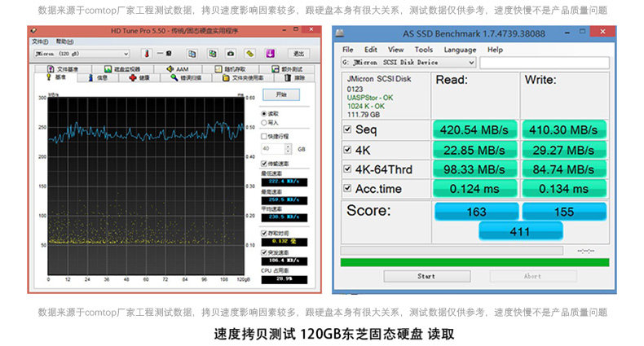Screen dimensions: 644x346
Task: Open the Tools menu in AS SSD Benchmark
Action: pos(423,50)
